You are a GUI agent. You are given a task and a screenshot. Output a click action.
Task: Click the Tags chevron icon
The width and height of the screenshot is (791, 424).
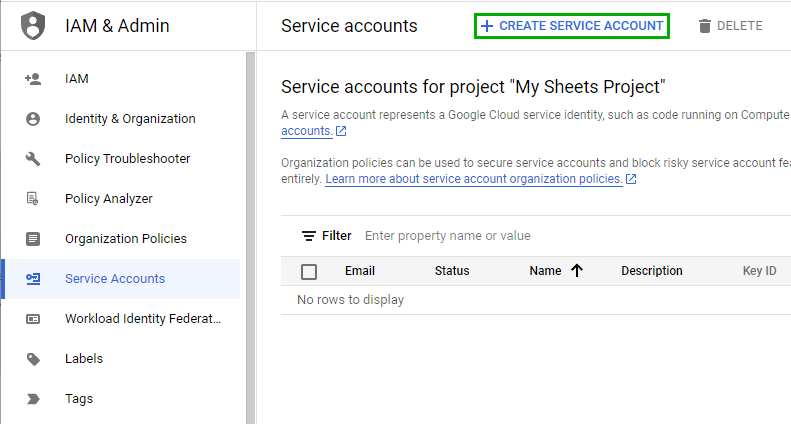(33, 399)
